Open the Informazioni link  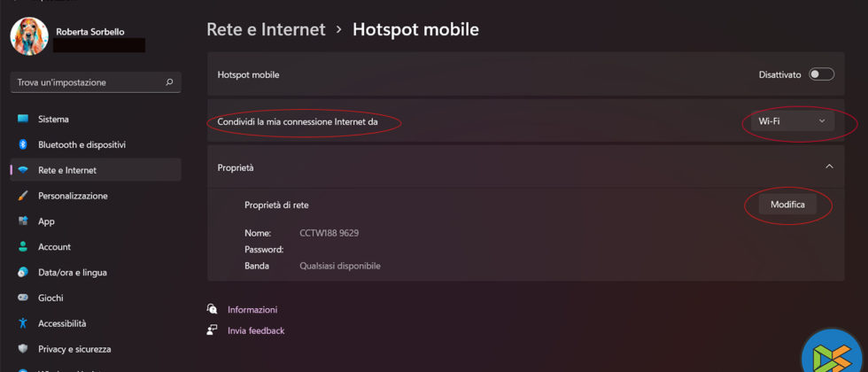(x=252, y=310)
